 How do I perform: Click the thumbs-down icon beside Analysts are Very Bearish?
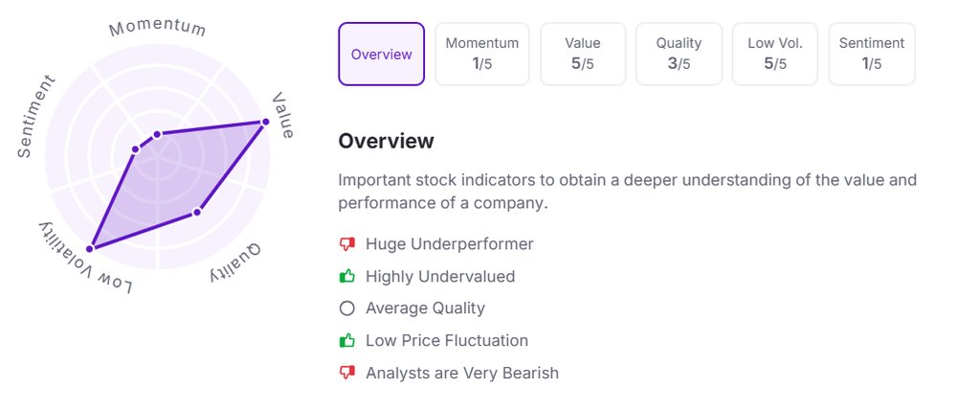(347, 373)
